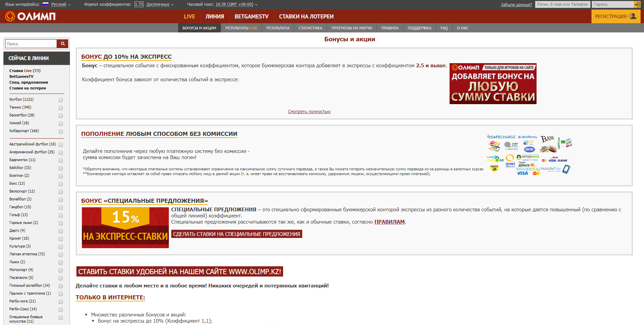Open BETGAMESTV section
Image resolution: width=644 pixels, height=325 pixels.
point(251,16)
